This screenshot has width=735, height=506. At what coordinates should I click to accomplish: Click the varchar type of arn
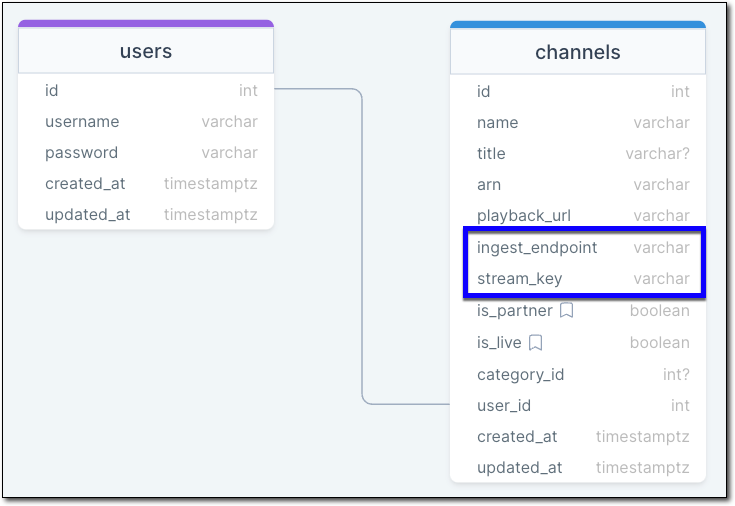pos(661,184)
